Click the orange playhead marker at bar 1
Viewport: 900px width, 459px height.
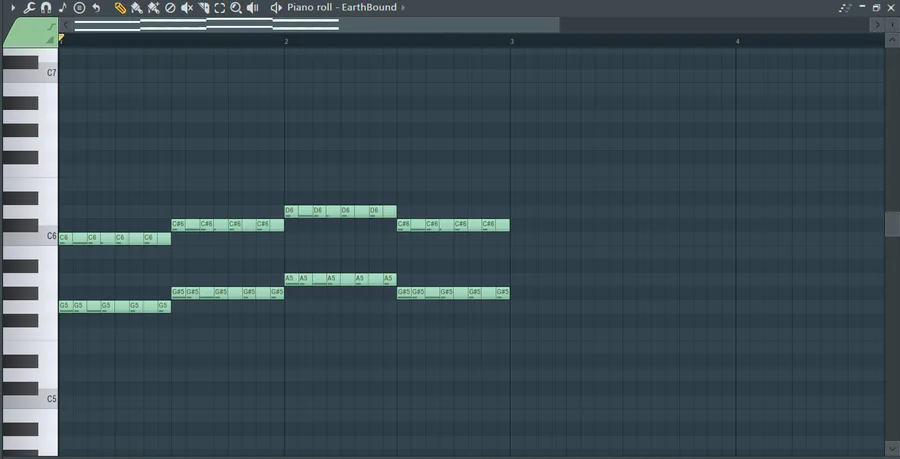[x=61, y=37]
